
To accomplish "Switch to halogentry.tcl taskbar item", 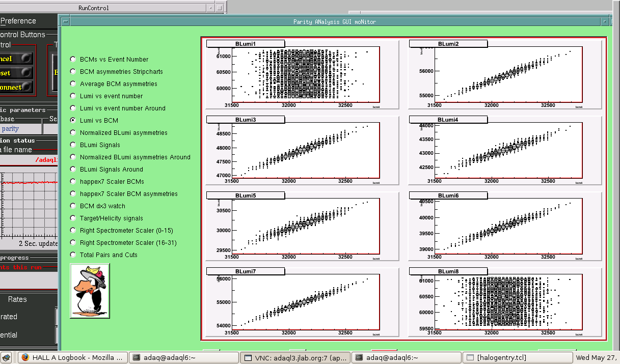I will [517, 357].
